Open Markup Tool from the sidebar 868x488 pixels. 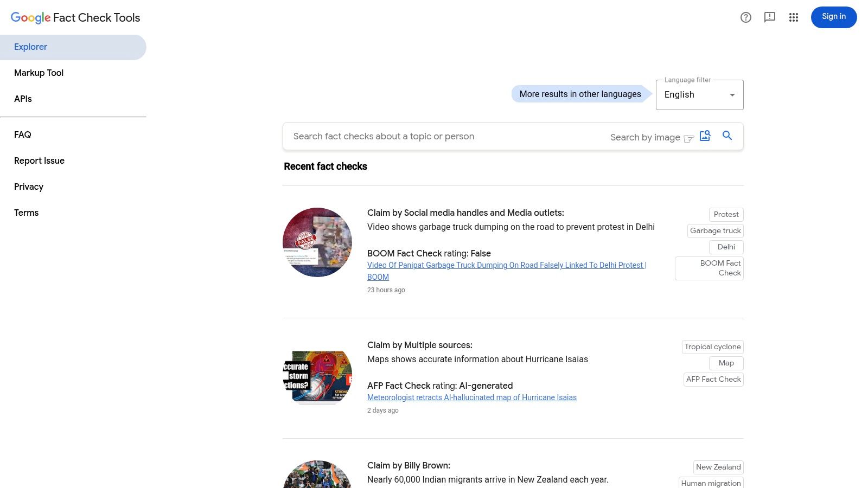[x=39, y=73]
